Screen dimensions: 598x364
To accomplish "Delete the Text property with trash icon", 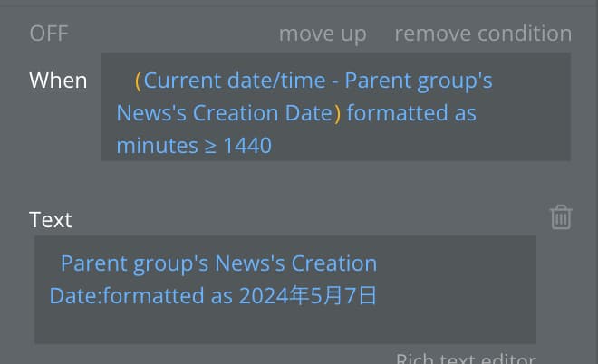I will pos(561,217).
